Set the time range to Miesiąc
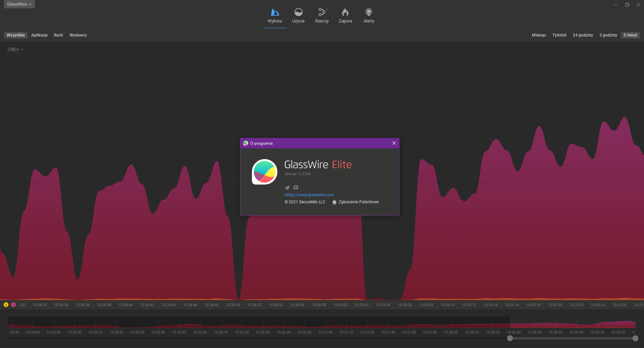Screen dimensions: 644x348 (x=539, y=35)
